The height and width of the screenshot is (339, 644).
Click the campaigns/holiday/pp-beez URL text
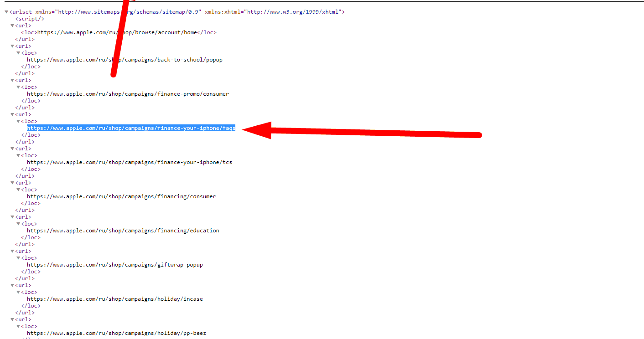click(116, 333)
